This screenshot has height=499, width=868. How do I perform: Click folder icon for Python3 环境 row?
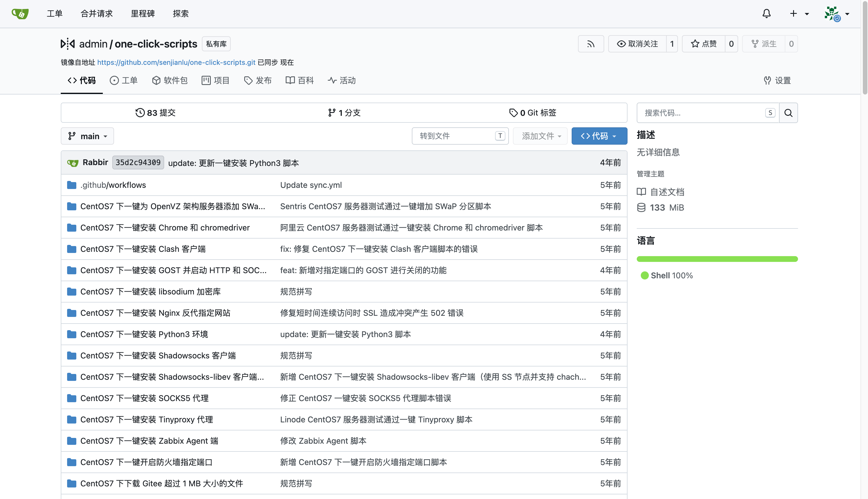click(72, 334)
